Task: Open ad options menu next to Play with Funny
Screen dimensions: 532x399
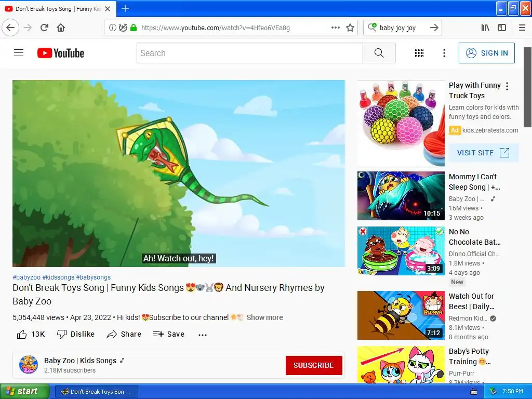Action: (x=507, y=86)
